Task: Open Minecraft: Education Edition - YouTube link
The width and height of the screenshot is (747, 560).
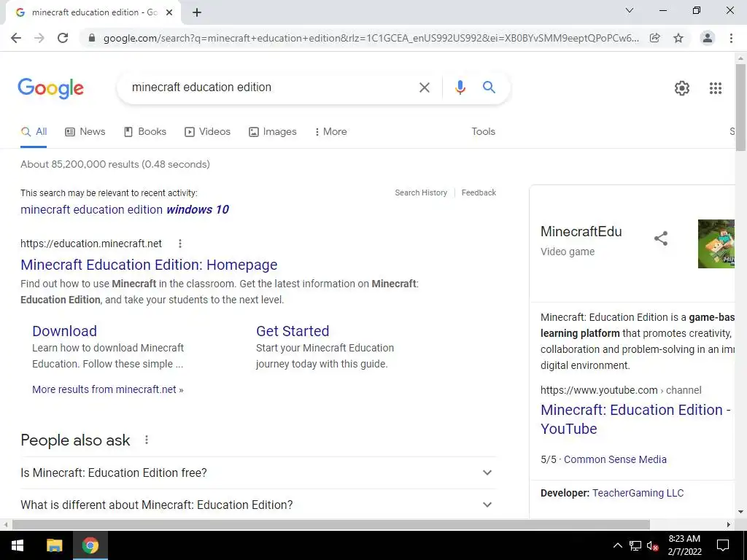Action: point(635,419)
